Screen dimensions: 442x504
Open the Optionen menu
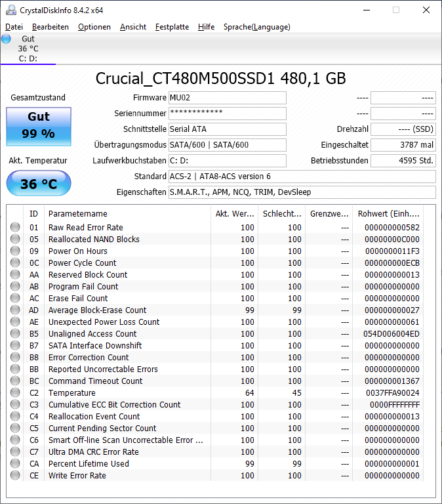coord(94,27)
